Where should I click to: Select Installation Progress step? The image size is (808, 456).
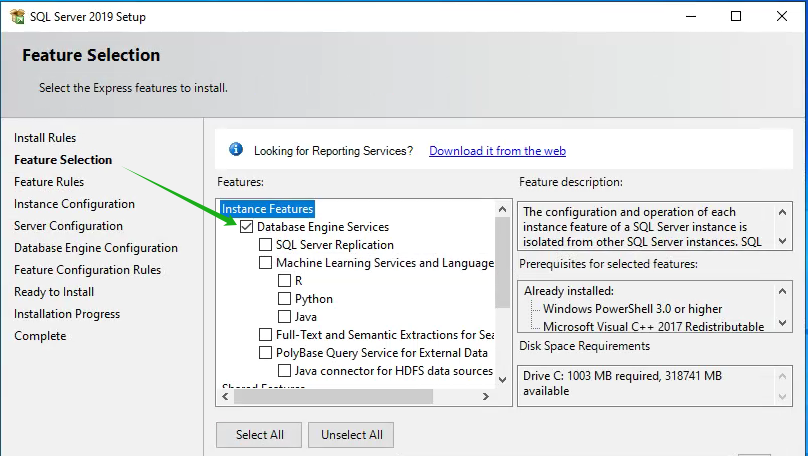click(67, 314)
